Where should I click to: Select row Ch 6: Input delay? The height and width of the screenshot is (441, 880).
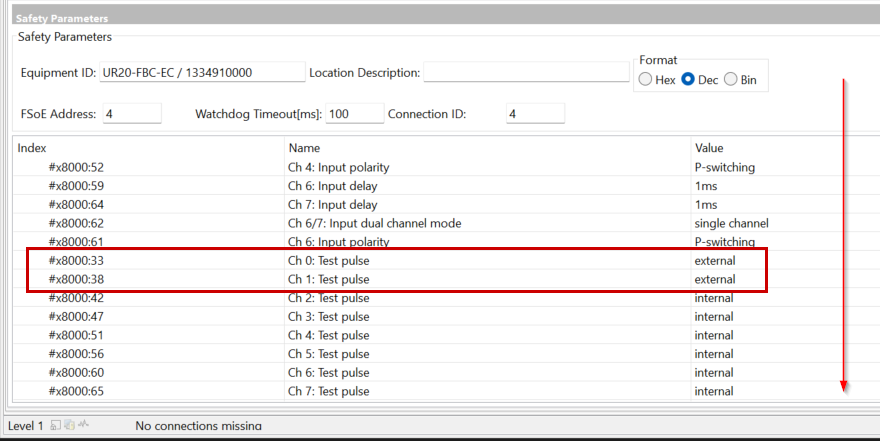coord(446,186)
